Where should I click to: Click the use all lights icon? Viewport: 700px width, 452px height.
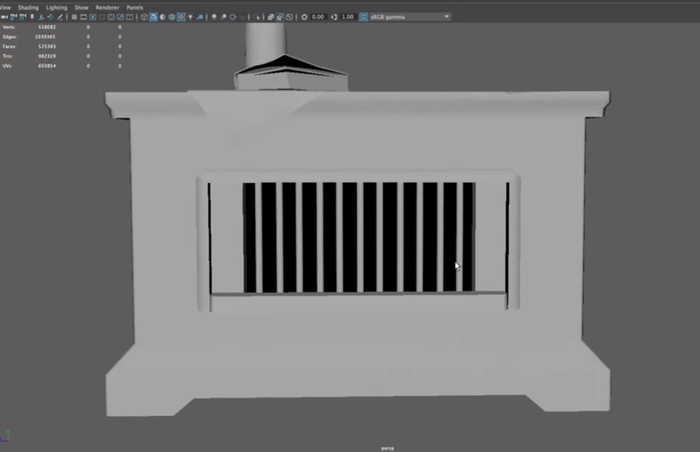click(x=189, y=17)
